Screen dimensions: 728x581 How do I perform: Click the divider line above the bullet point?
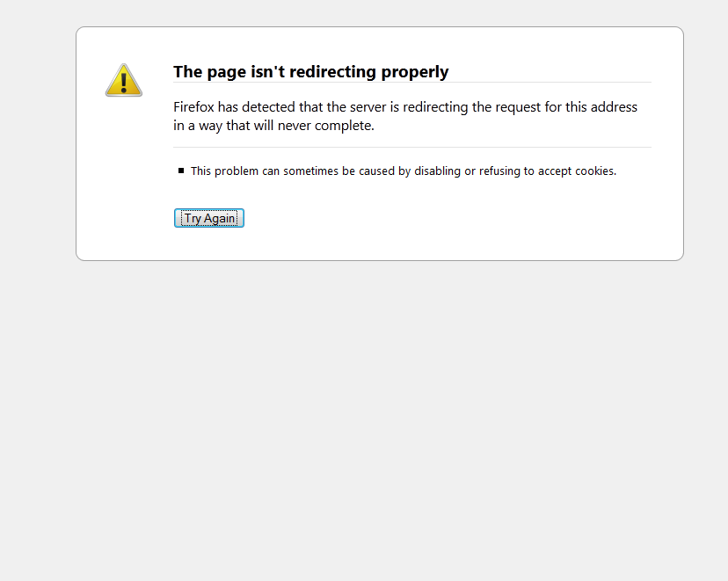pos(412,147)
